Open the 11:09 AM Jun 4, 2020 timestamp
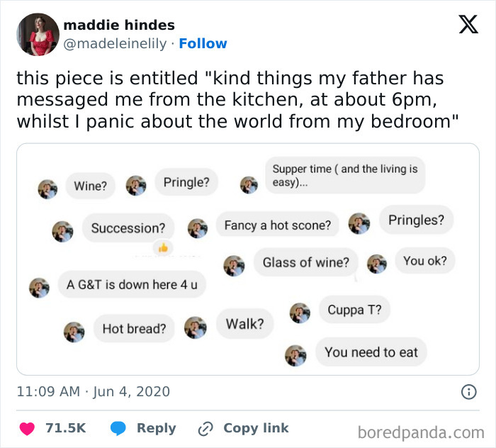This screenshot has width=496, height=448. pos(94,391)
